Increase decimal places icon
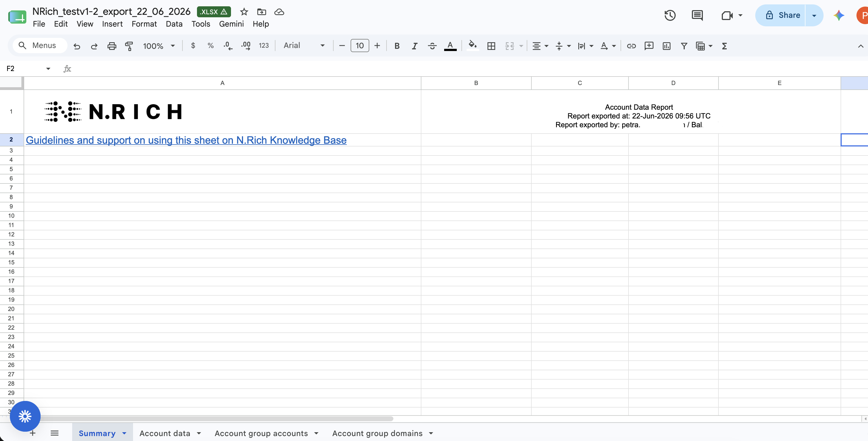 (246, 46)
